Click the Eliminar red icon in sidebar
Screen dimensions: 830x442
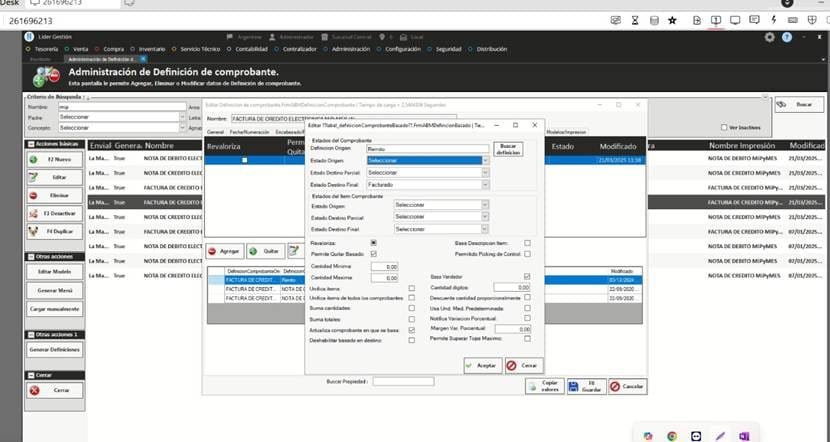[34, 195]
